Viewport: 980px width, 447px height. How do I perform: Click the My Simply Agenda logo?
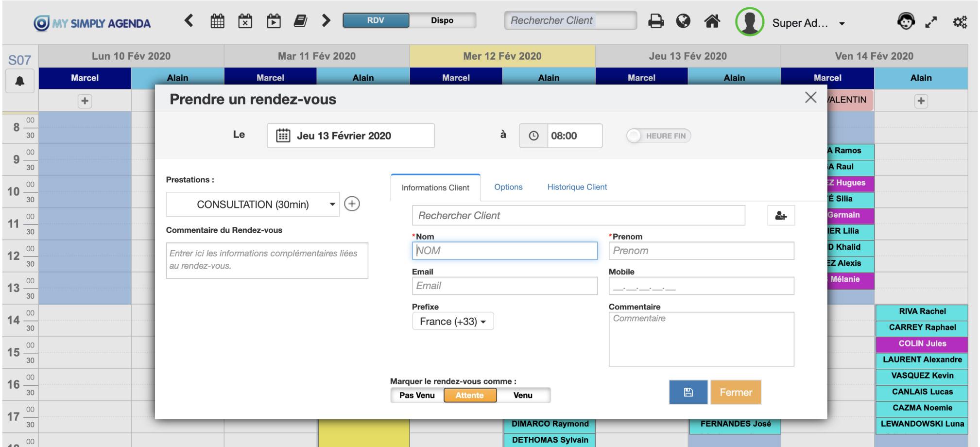[92, 23]
